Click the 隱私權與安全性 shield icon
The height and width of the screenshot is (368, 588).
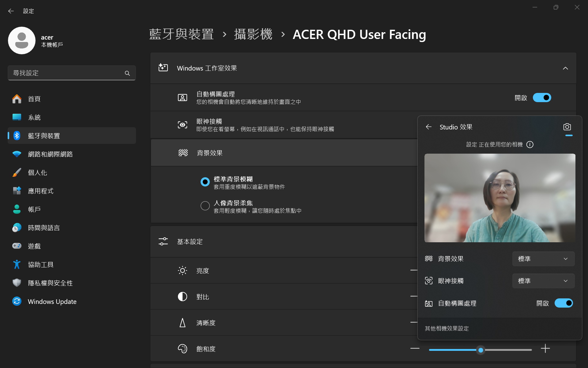(x=17, y=283)
